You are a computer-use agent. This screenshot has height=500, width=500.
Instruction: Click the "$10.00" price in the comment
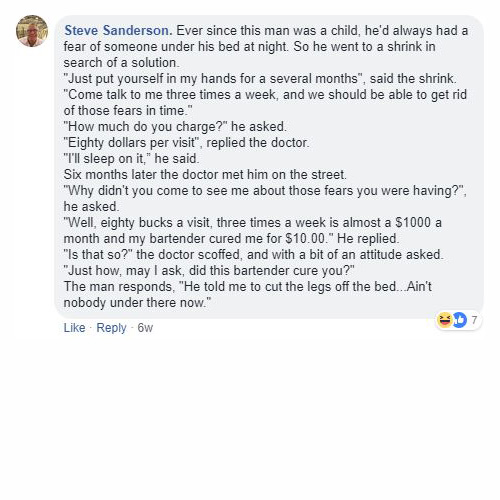click(305, 238)
